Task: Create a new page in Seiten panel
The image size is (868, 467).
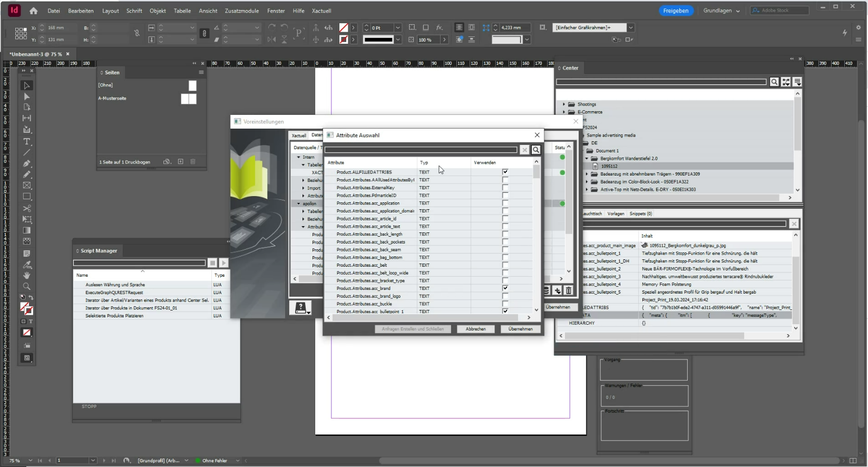Action: [x=180, y=162]
